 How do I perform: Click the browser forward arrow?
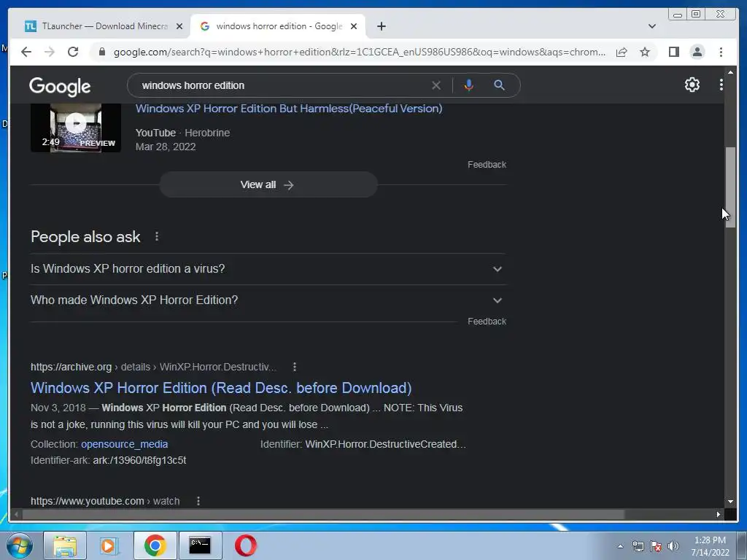(x=50, y=52)
